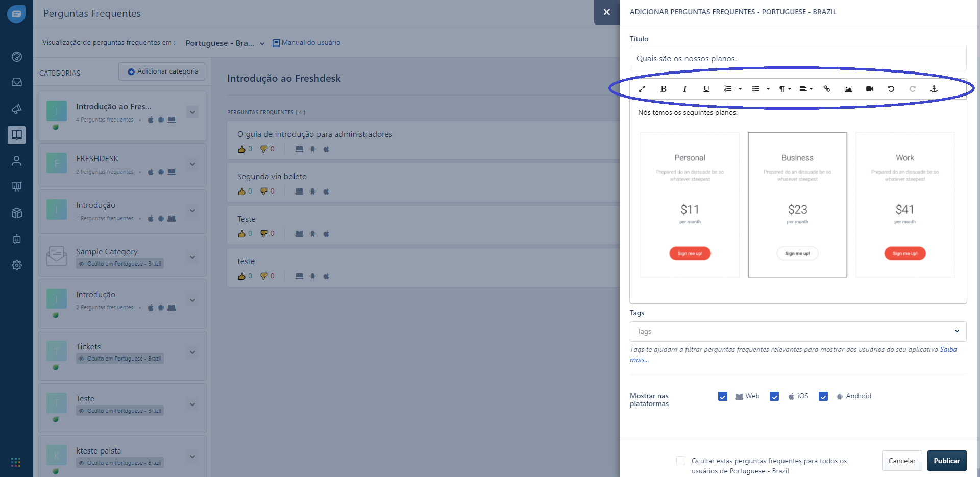This screenshot has width=980, height=477.
Task: Click the Cancelar button
Action: (902, 461)
